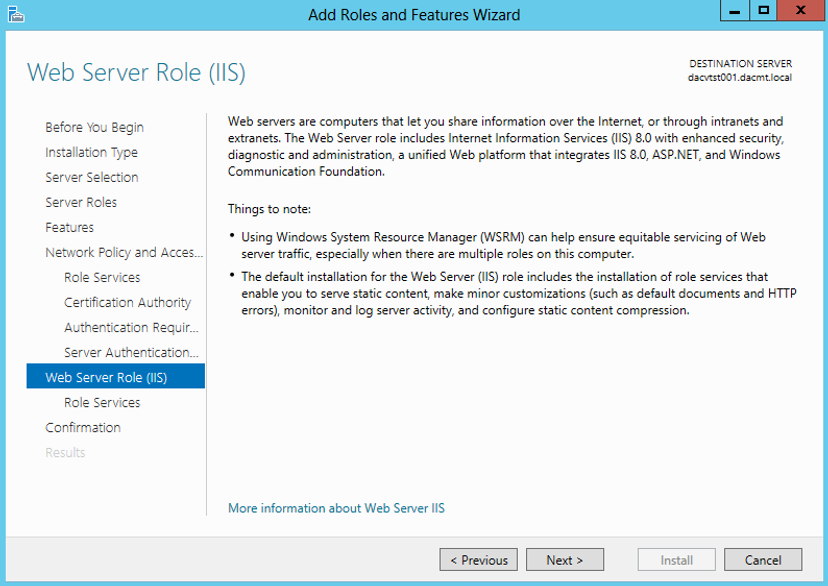Click the "< Previous" button
The width and height of the screenshot is (828, 586).
coord(478,559)
